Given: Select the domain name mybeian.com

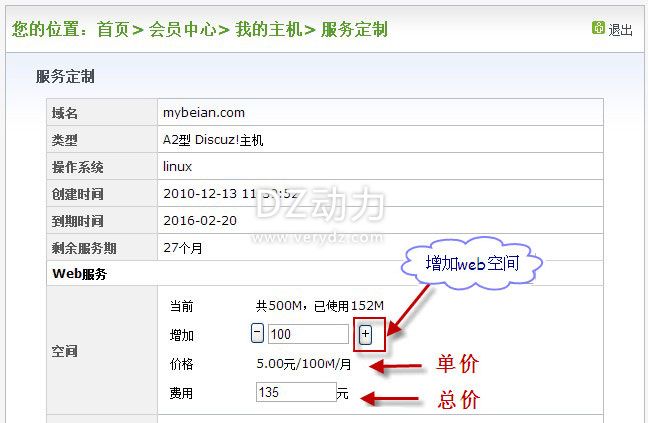Looking at the screenshot, I should tap(203, 113).
